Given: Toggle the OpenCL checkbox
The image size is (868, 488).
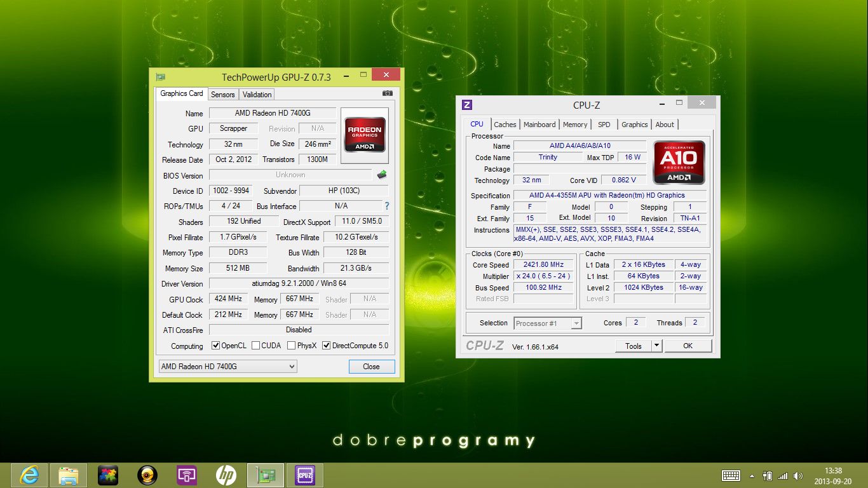Looking at the screenshot, I should (216, 346).
